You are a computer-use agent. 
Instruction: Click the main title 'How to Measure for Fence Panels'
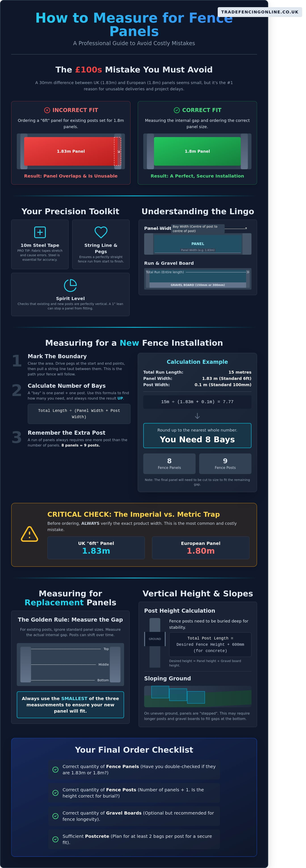[x=134, y=25]
